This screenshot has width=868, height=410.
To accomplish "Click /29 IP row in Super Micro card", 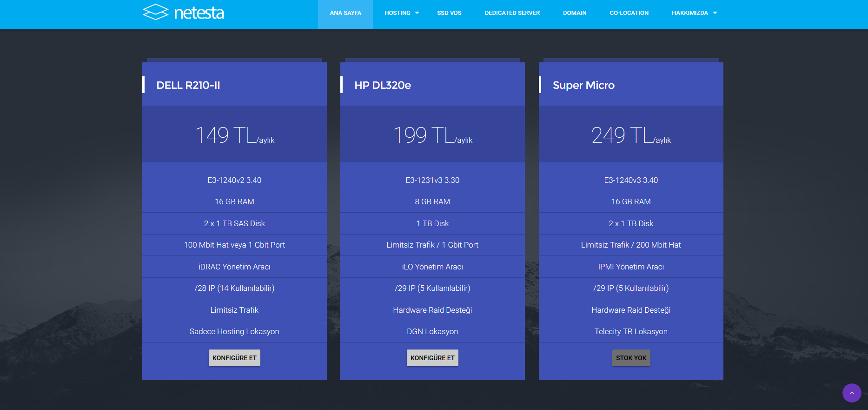I will coord(631,288).
